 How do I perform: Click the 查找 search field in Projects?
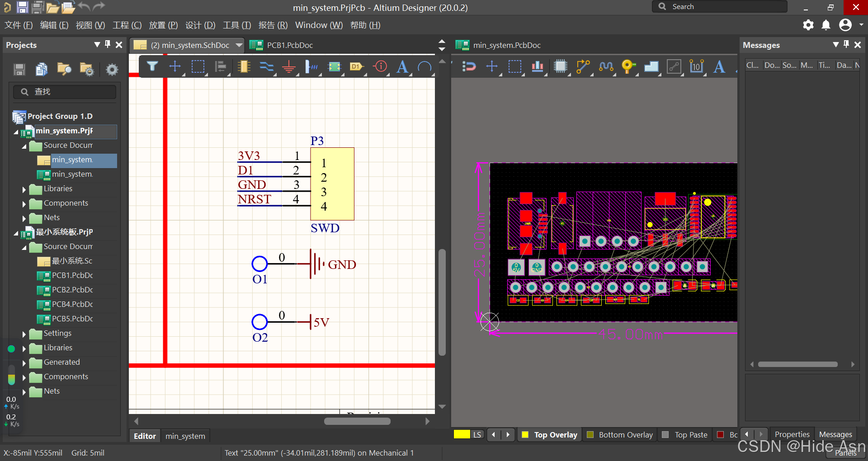pyautogui.click(x=65, y=92)
